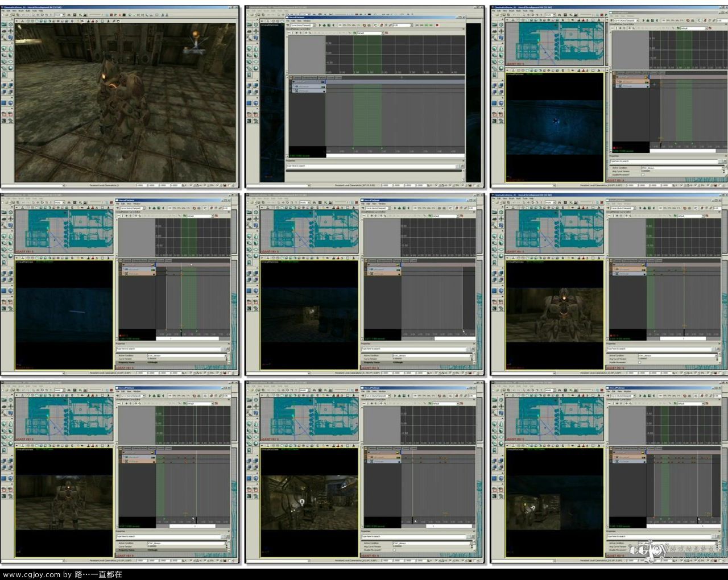This screenshot has height=580, width=728.
Task: Select Events group tab in second thumbnail
Action: [x=338, y=77]
